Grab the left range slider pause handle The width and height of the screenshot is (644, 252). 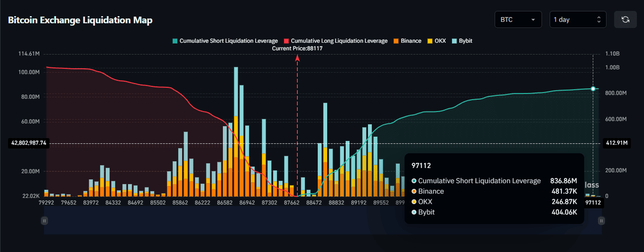44,220
